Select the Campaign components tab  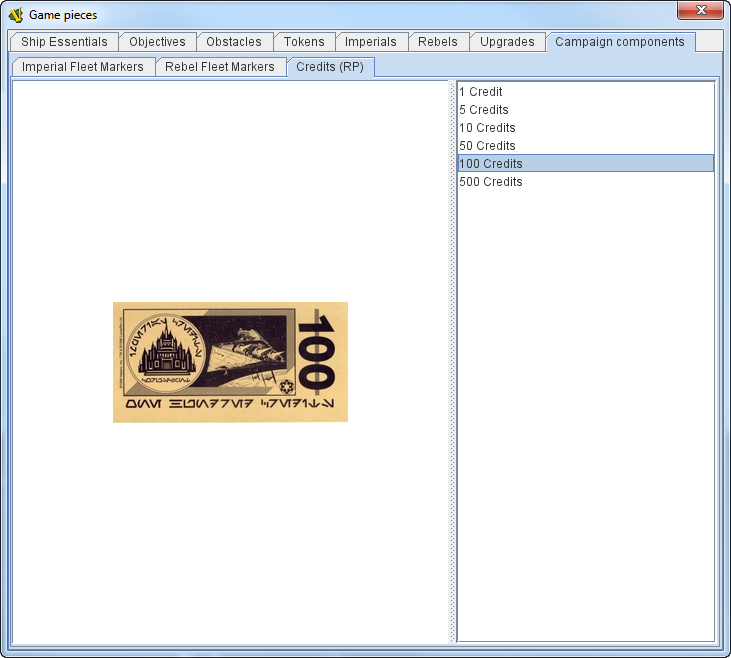click(x=620, y=42)
